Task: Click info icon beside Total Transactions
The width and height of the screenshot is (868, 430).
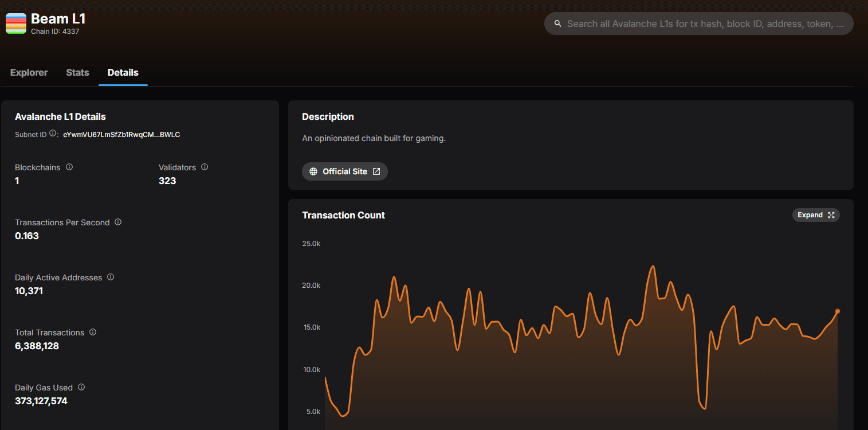Action: (x=93, y=333)
